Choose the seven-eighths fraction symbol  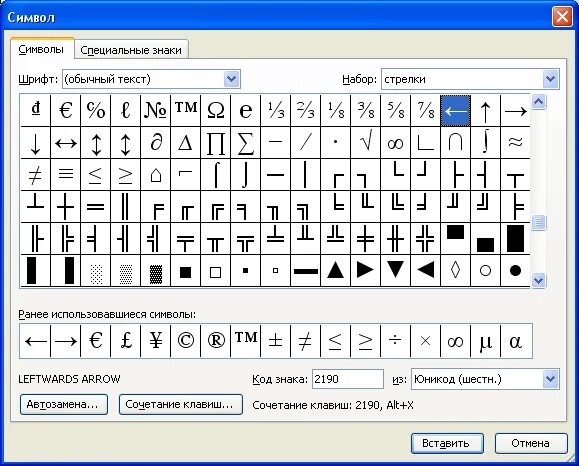coord(425,110)
